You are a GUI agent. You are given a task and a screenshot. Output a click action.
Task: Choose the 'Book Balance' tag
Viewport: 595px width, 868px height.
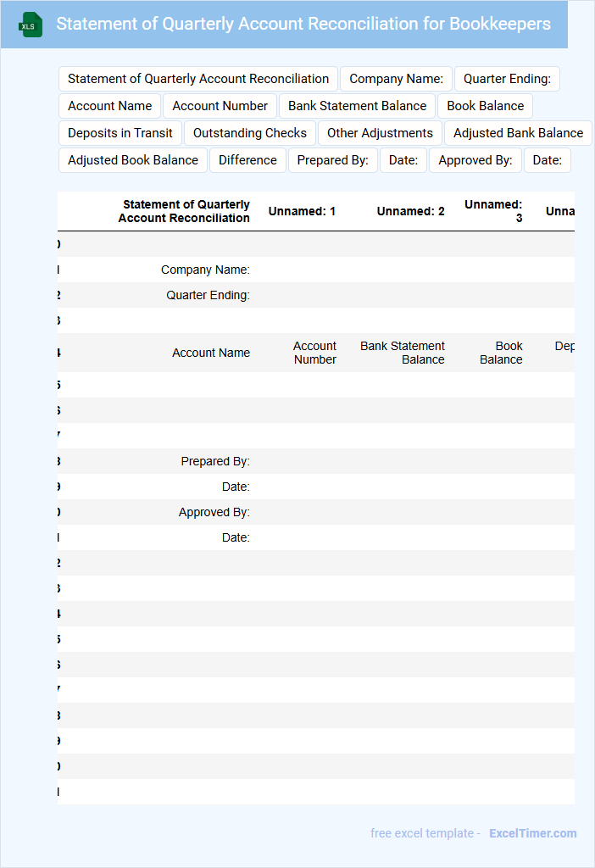486,106
